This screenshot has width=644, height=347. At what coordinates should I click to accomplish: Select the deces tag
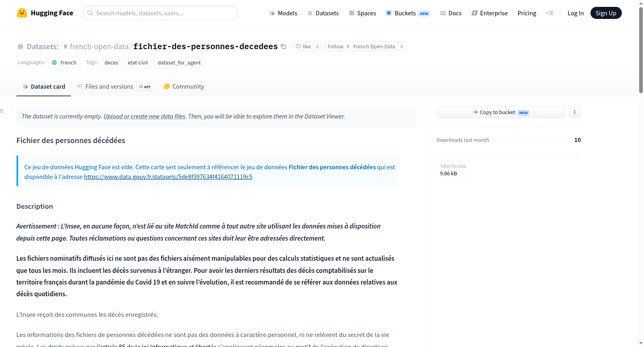tap(111, 62)
